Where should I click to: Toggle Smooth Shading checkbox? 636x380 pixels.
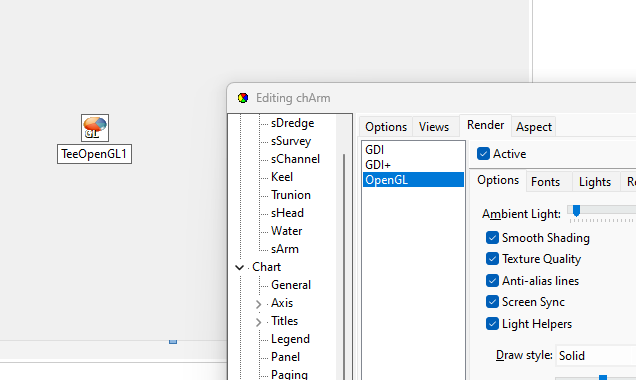[x=492, y=238]
